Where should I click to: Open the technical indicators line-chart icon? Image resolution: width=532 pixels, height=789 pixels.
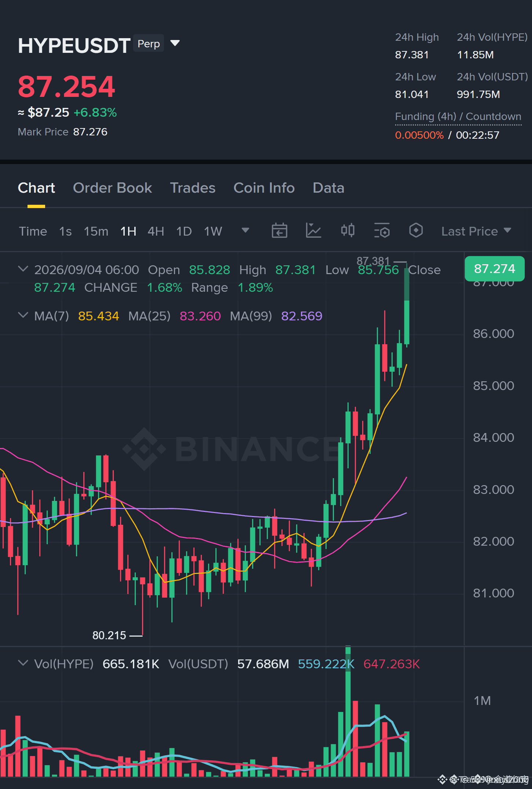(313, 231)
